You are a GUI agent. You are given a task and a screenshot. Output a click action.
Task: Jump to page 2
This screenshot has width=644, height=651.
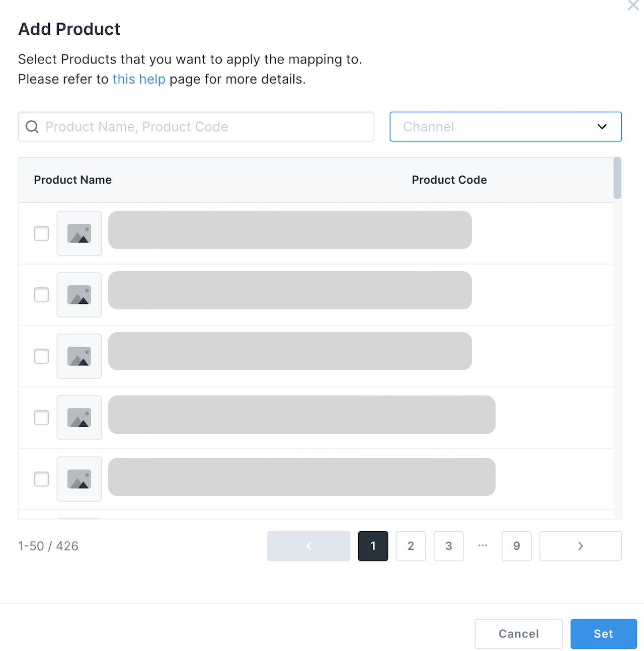[x=411, y=546]
